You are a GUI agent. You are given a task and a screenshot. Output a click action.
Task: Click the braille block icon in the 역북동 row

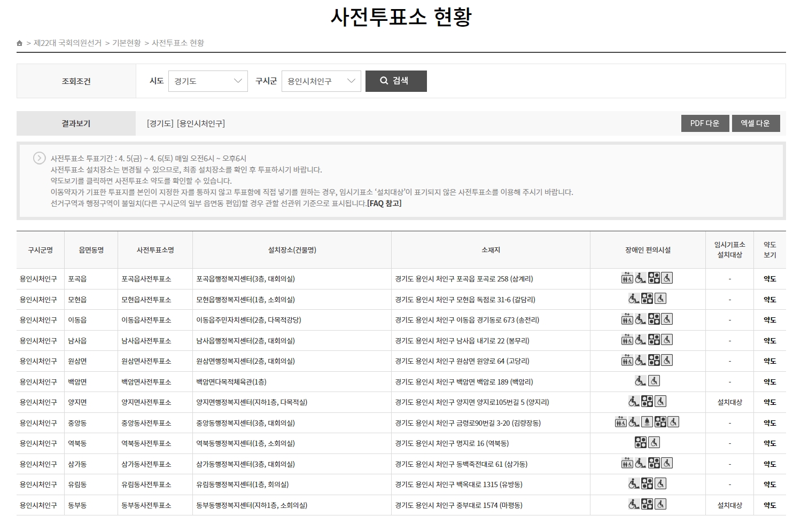pos(641,442)
